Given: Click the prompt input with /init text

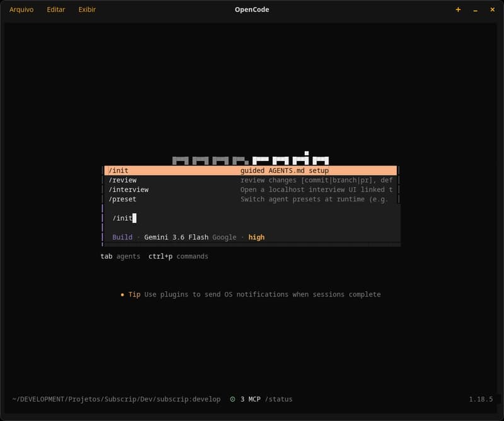Looking at the screenshot, I should click(x=251, y=218).
